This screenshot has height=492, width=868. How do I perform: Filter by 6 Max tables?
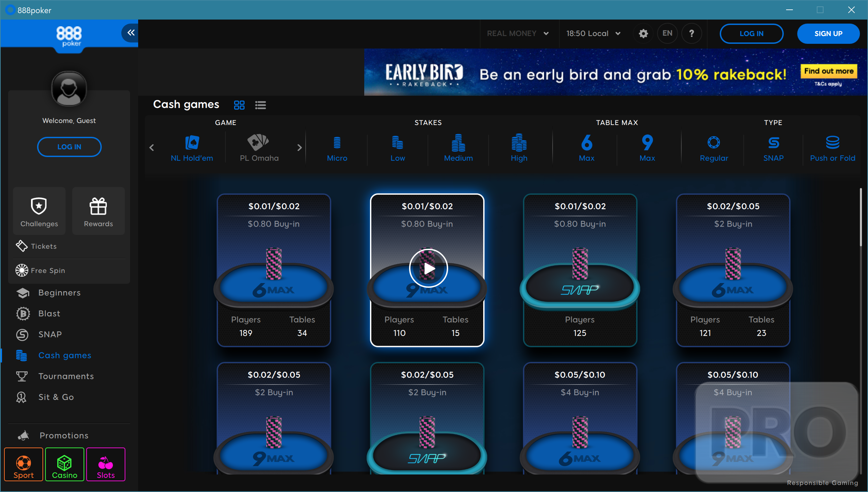click(587, 148)
